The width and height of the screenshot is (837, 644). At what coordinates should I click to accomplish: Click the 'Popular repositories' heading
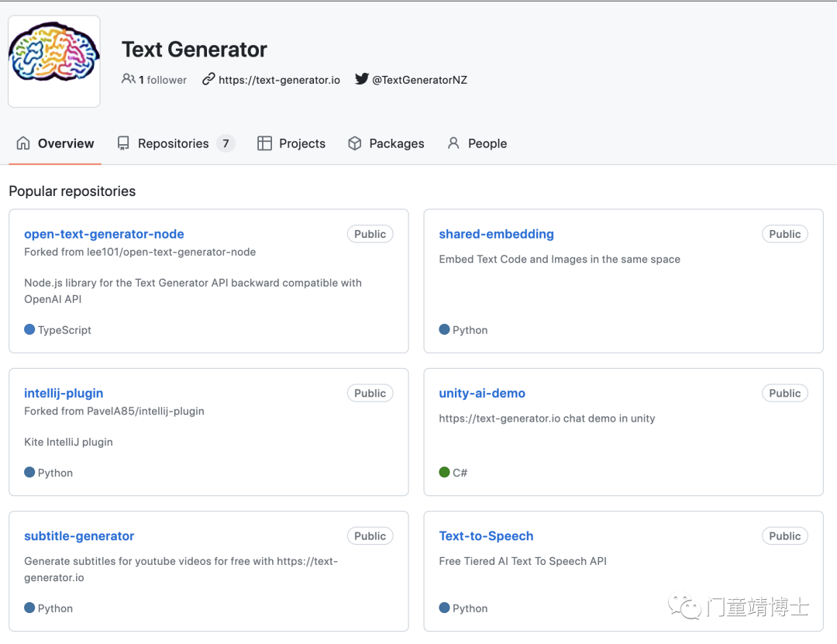pyautogui.click(x=72, y=191)
